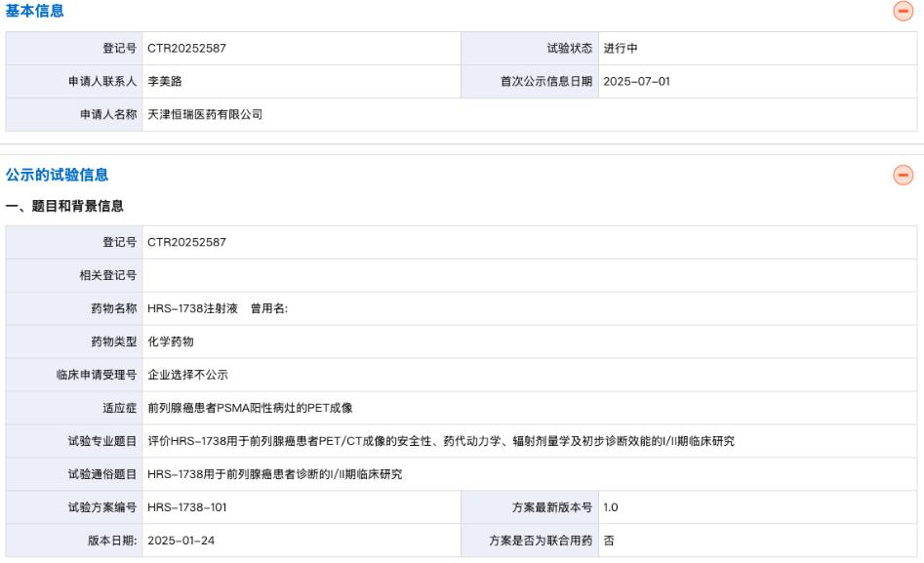924x563 pixels.
Task: Click the 企业选择不公示 value
Action: click(x=187, y=375)
